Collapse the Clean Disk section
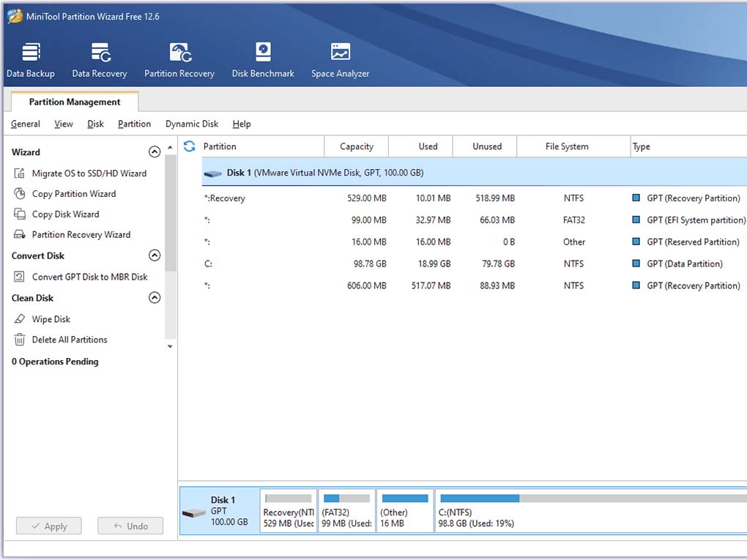The height and width of the screenshot is (560, 747). (154, 298)
